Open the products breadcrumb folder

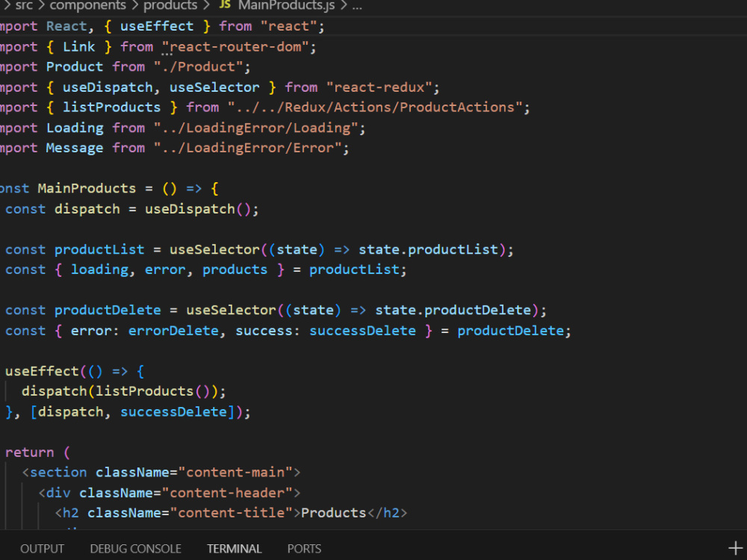170,5
